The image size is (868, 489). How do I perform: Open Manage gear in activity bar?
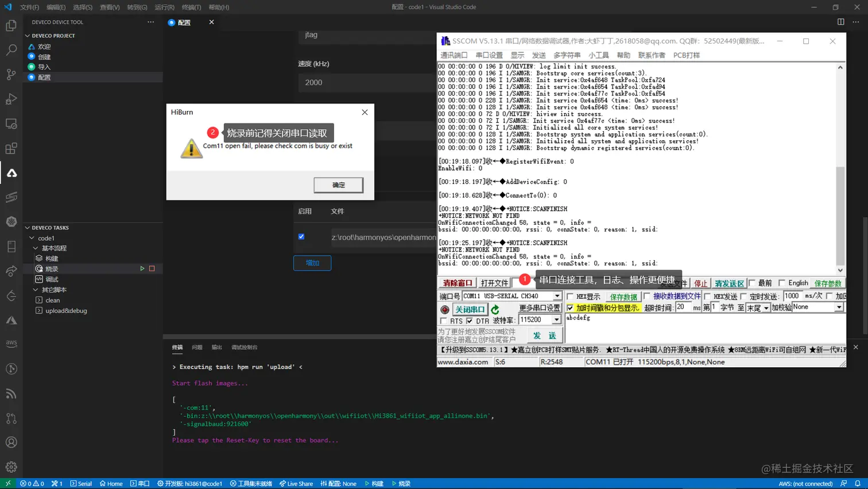11,467
